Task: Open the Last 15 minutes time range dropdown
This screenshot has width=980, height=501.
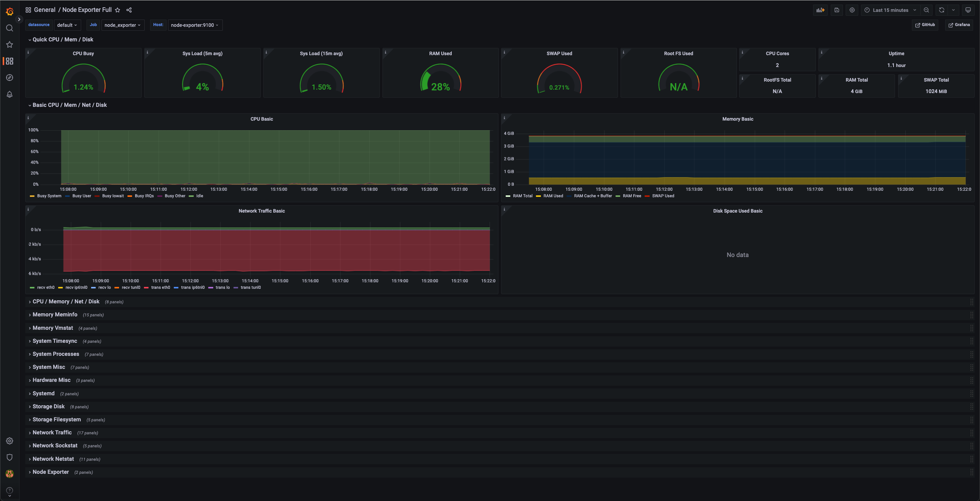Action: [889, 10]
